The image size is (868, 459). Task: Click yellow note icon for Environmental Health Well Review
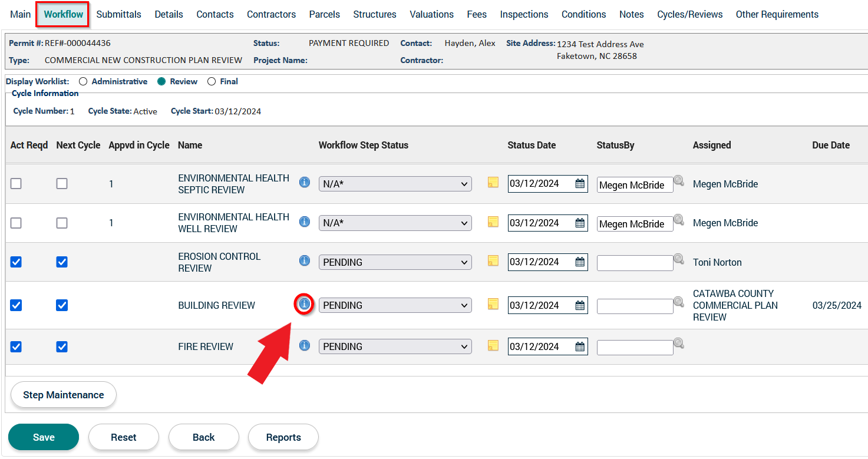tap(493, 222)
